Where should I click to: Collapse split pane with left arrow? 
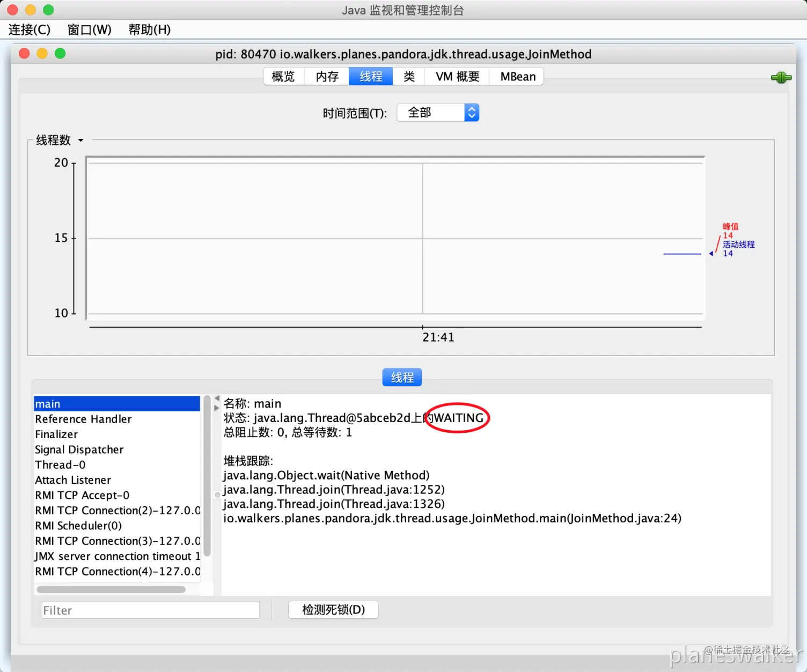point(217,398)
